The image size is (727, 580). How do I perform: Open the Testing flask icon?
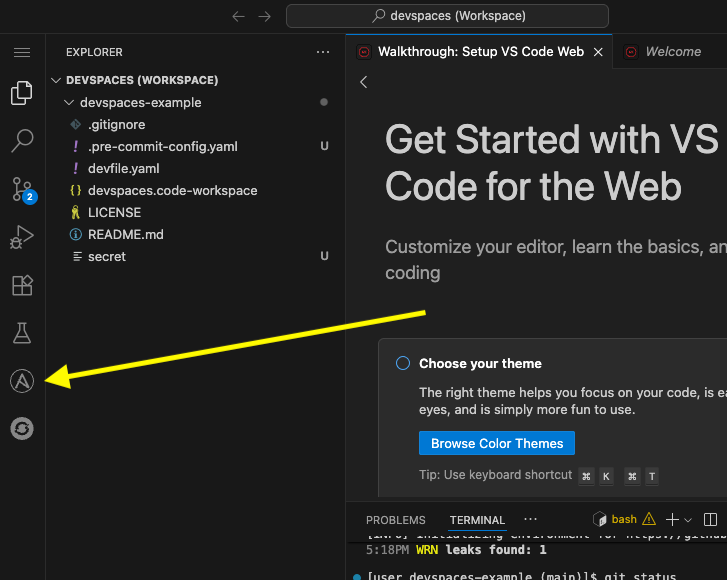coord(22,333)
